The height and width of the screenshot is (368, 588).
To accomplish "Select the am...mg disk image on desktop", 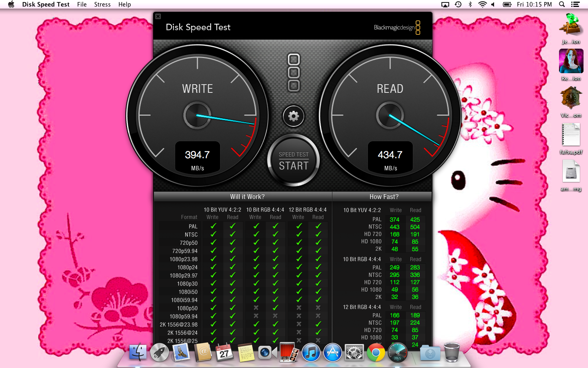I will [571, 175].
